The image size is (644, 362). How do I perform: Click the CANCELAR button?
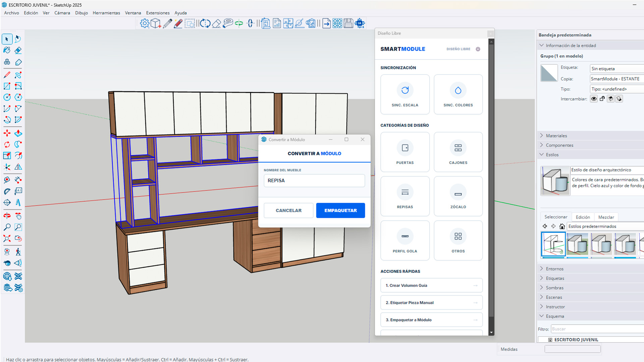(288, 210)
